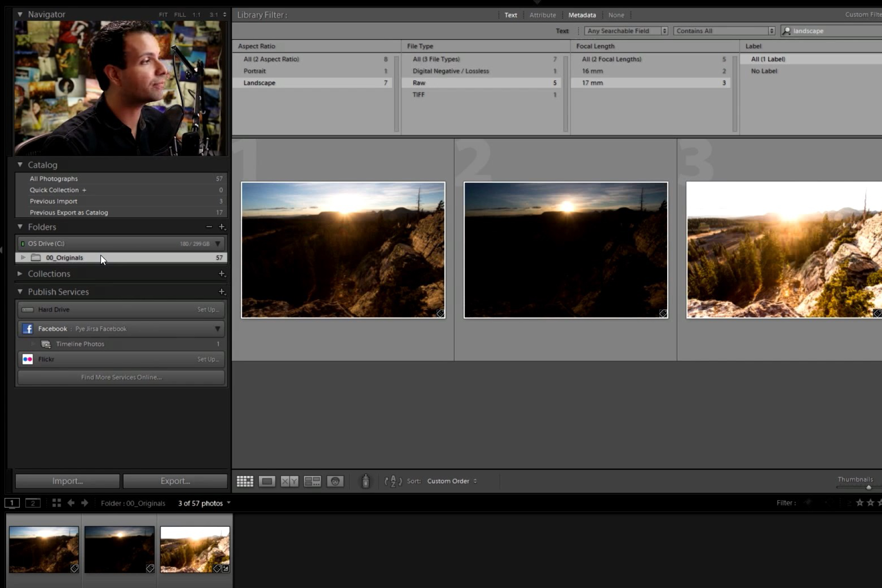The width and height of the screenshot is (882, 588).
Task: Toggle sort direction A-Z icon
Action: tap(393, 481)
